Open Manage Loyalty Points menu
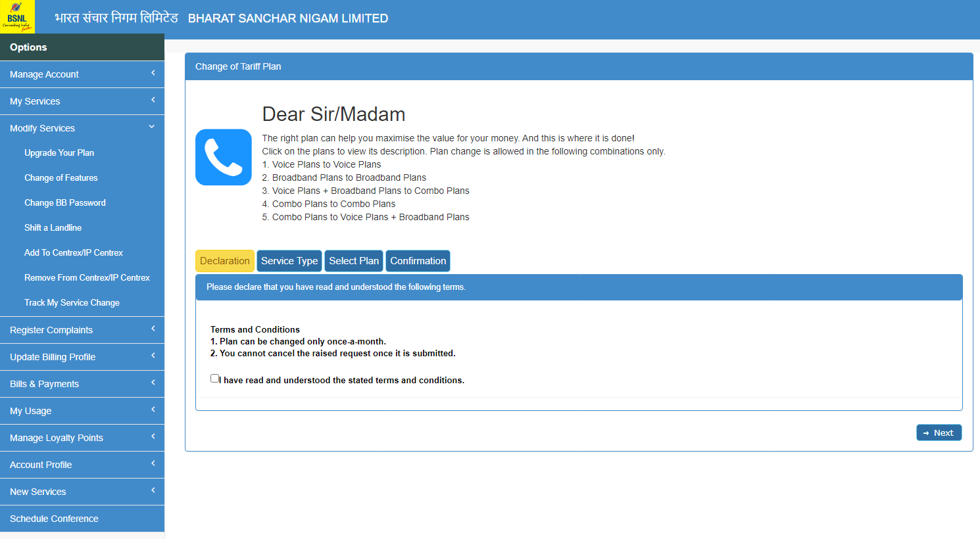The image size is (980, 539). [x=82, y=438]
